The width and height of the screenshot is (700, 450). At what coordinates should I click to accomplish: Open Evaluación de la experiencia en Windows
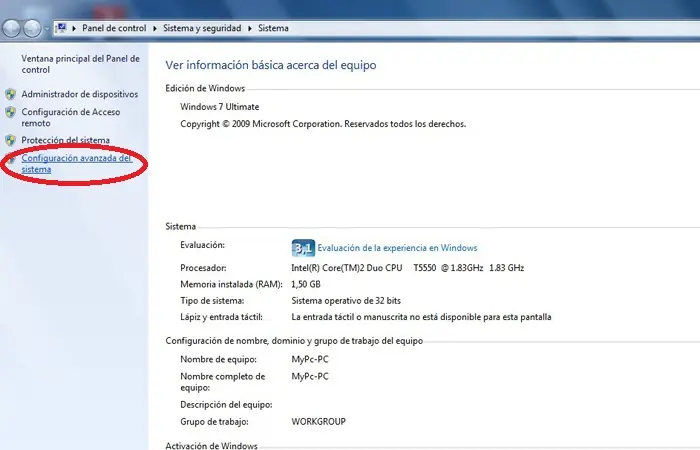pos(397,248)
